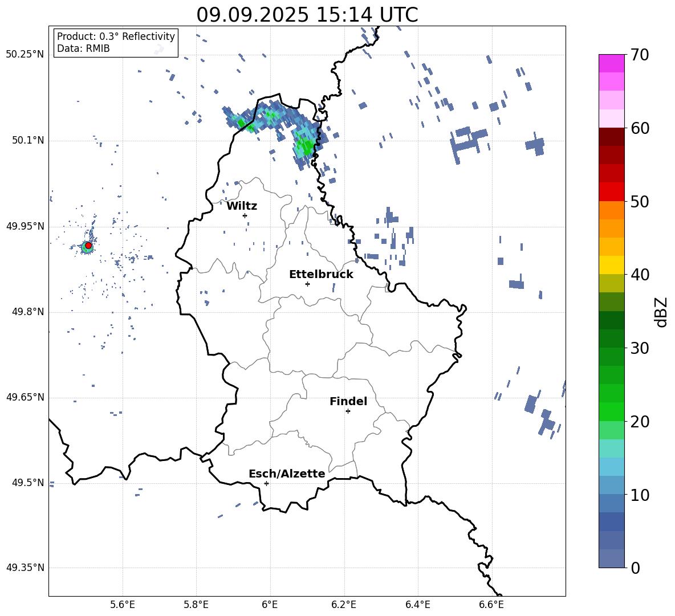Click the colorbar tick label 30
Viewport: 675px width, 616px height.
tap(640, 348)
